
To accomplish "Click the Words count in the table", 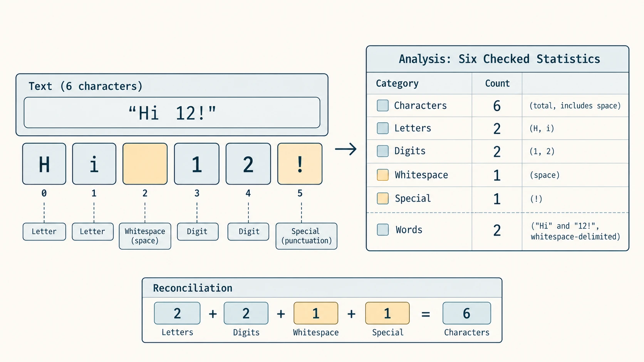I will pos(497,230).
